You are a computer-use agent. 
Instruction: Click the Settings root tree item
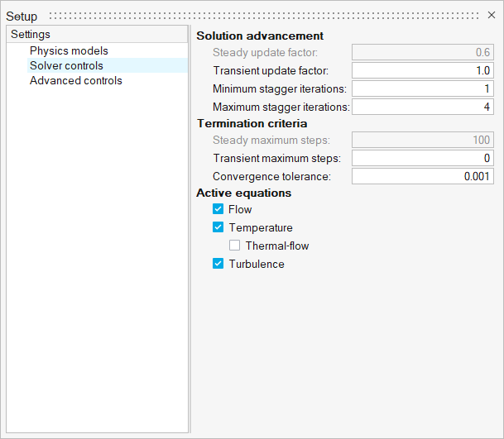pos(31,35)
